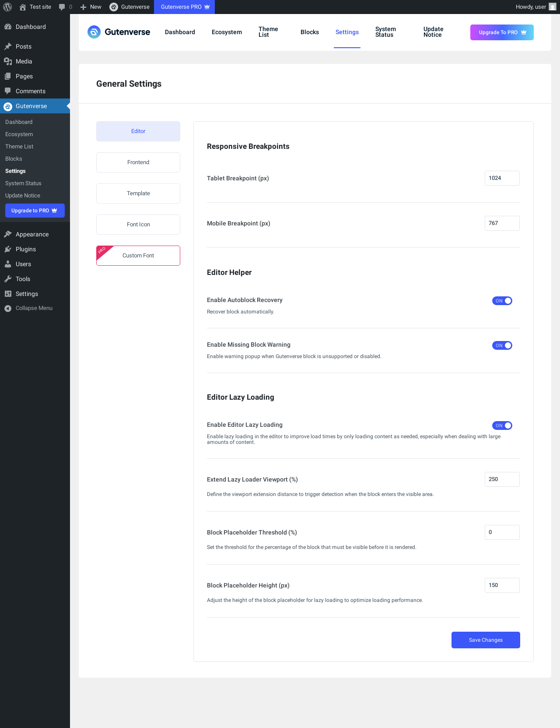Click Gutenverse logo icon in admin bar
The height and width of the screenshot is (728, 560).
tap(114, 7)
